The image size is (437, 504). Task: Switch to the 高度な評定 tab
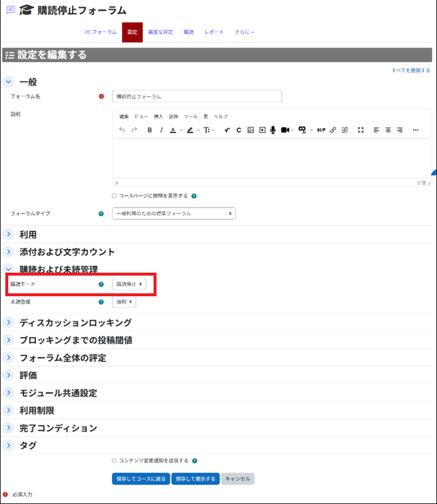coord(161,32)
